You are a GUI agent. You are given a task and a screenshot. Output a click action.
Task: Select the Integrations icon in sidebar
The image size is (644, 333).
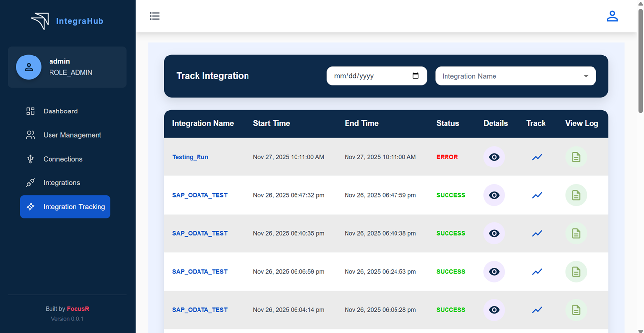coord(30,182)
